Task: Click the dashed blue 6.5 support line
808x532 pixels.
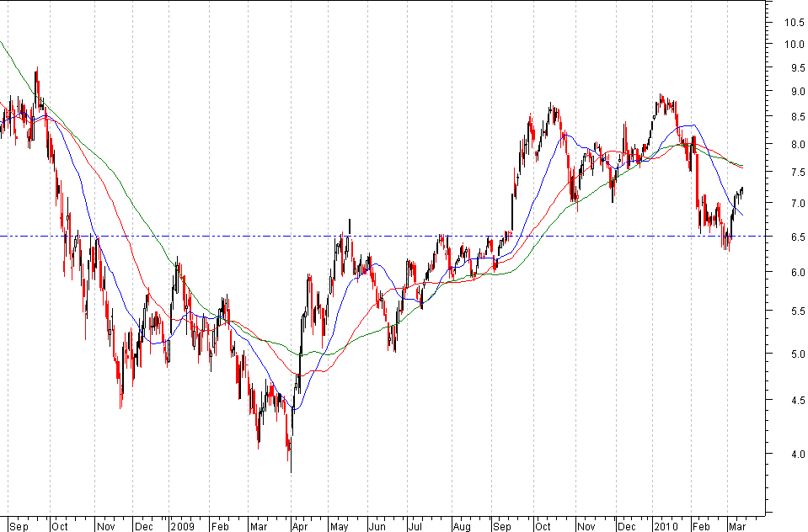Action: pyautogui.click(x=383, y=237)
